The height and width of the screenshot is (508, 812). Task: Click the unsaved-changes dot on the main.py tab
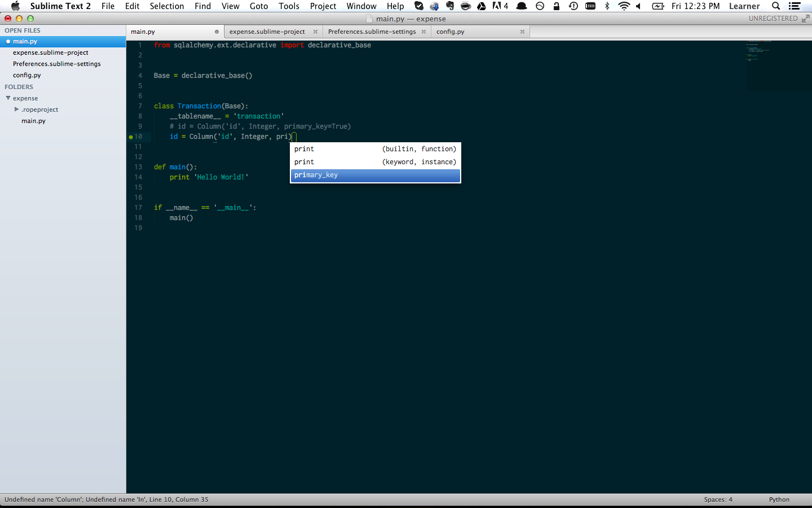tap(217, 32)
